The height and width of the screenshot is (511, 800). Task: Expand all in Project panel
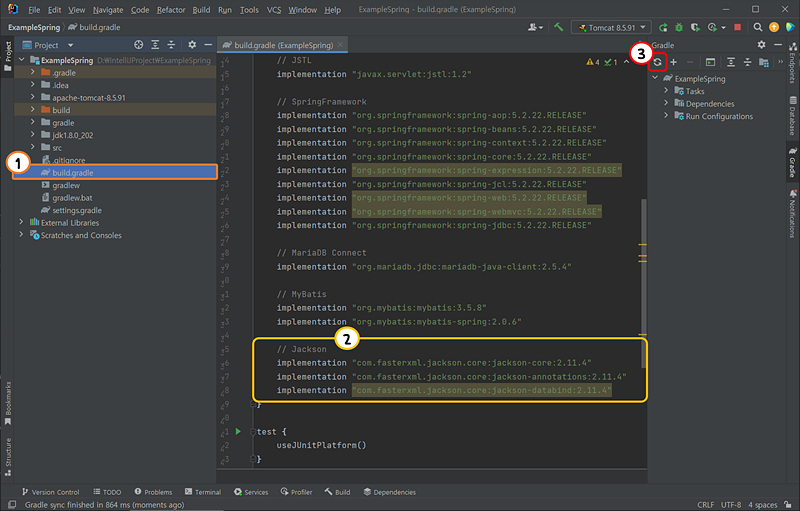[155, 45]
